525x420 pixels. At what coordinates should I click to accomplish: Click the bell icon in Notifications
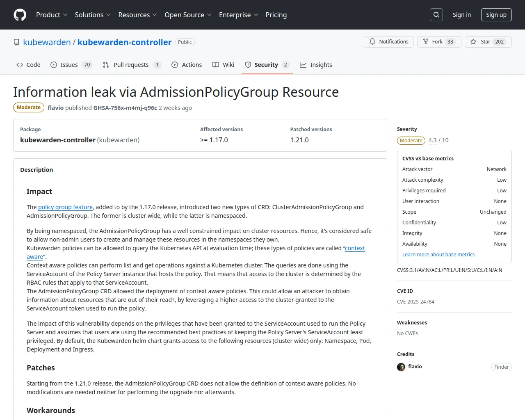(x=372, y=42)
